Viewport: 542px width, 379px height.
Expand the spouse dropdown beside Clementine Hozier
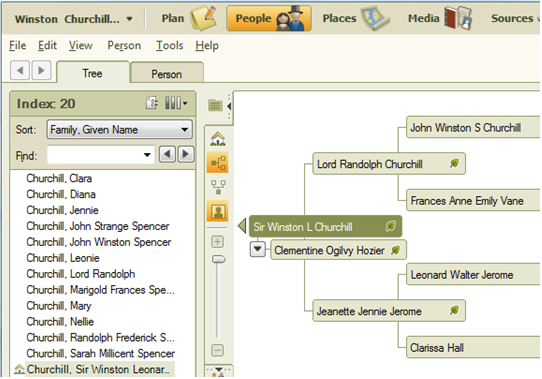pyautogui.click(x=258, y=249)
